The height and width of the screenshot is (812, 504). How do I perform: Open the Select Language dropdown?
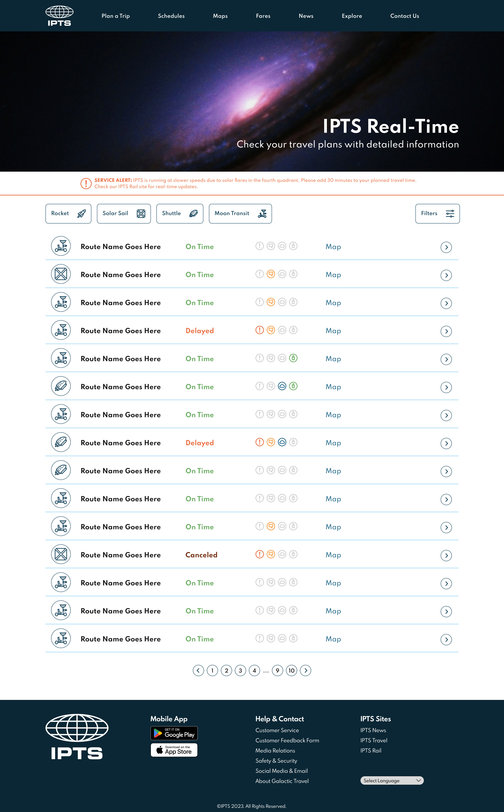(392, 780)
